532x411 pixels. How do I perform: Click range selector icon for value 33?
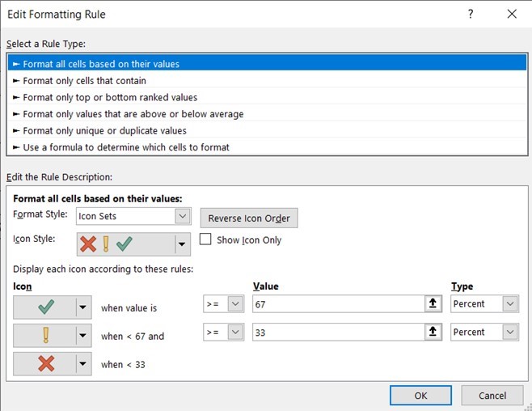click(x=433, y=333)
